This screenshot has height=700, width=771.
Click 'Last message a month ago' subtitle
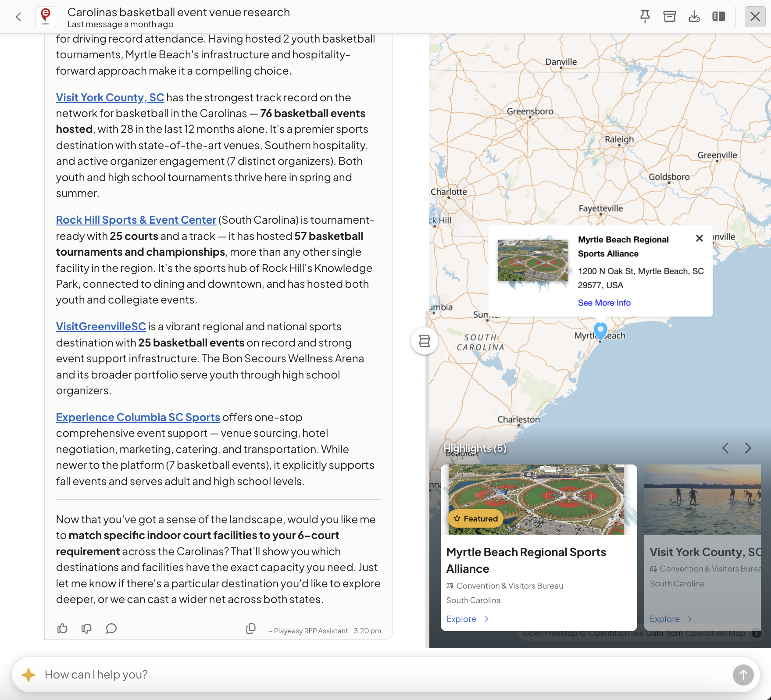pyautogui.click(x=121, y=25)
